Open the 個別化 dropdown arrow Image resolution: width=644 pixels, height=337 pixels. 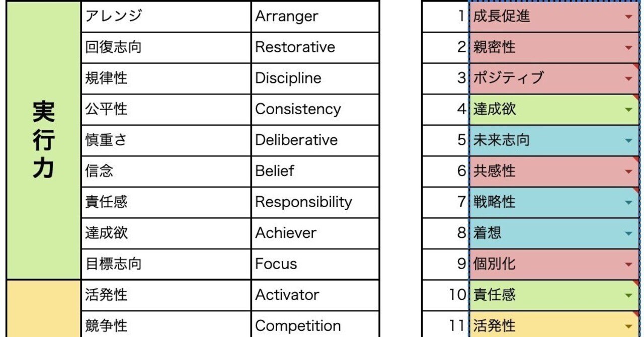click(x=628, y=264)
